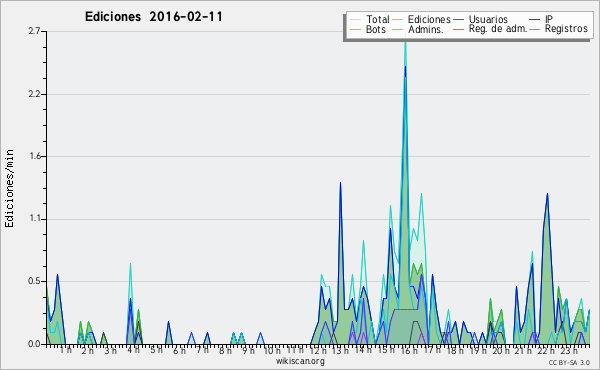Click the 'Reg. de adm.' legend label
Viewport: 600px width, 370px height.
click(x=498, y=29)
